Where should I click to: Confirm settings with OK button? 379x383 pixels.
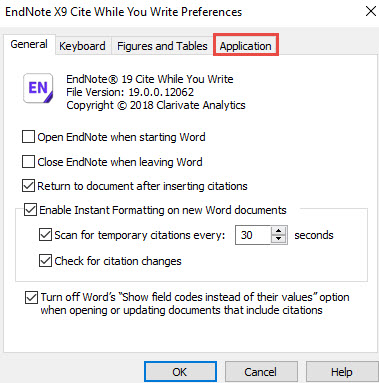tap(180, 372)
